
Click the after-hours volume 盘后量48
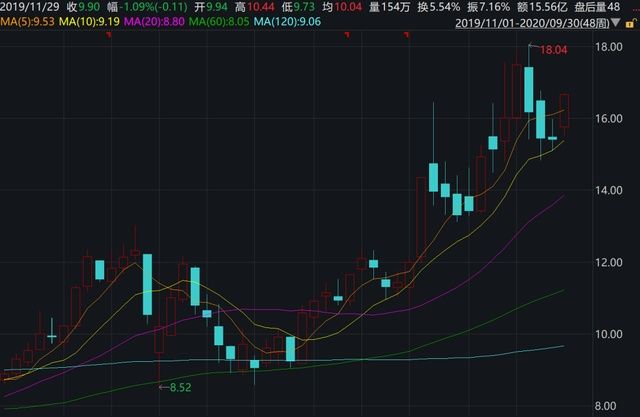tap(597, 7)
